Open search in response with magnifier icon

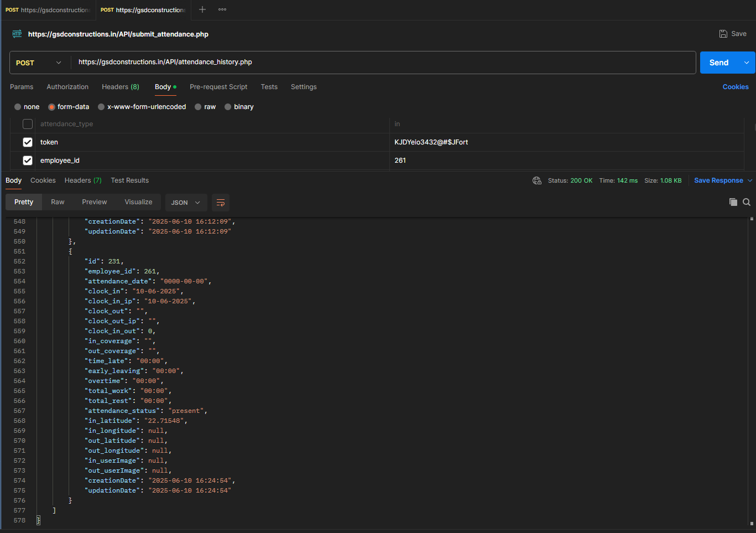pos(747,202)
